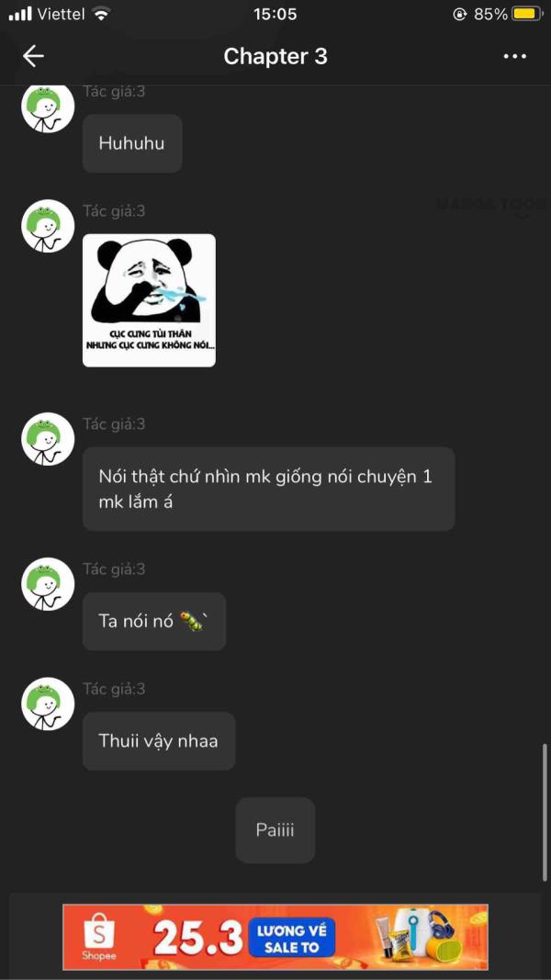Click the vertical scrollbar on the right

point(545,812)
